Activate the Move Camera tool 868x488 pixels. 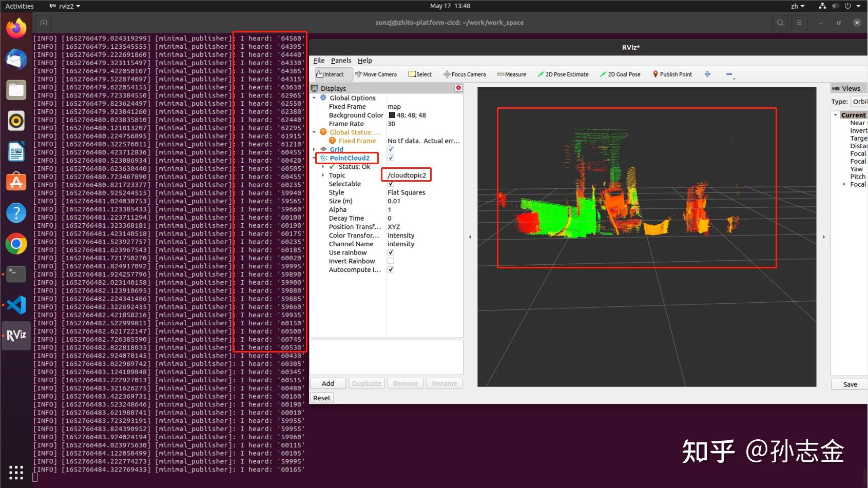coord(376,74)
